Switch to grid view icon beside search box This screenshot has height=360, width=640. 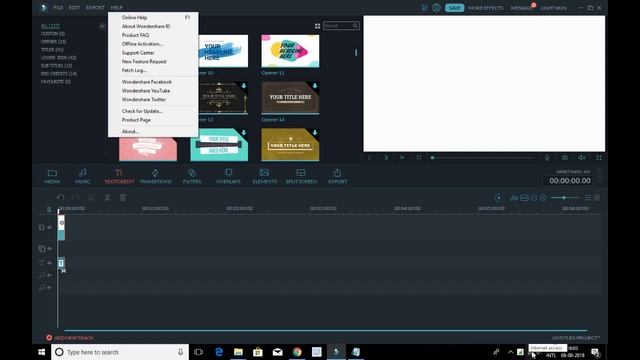tap(317, 26)
